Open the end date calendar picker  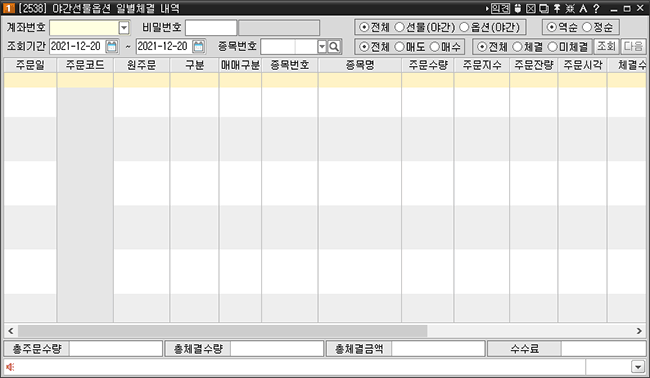tap(199, 46)
